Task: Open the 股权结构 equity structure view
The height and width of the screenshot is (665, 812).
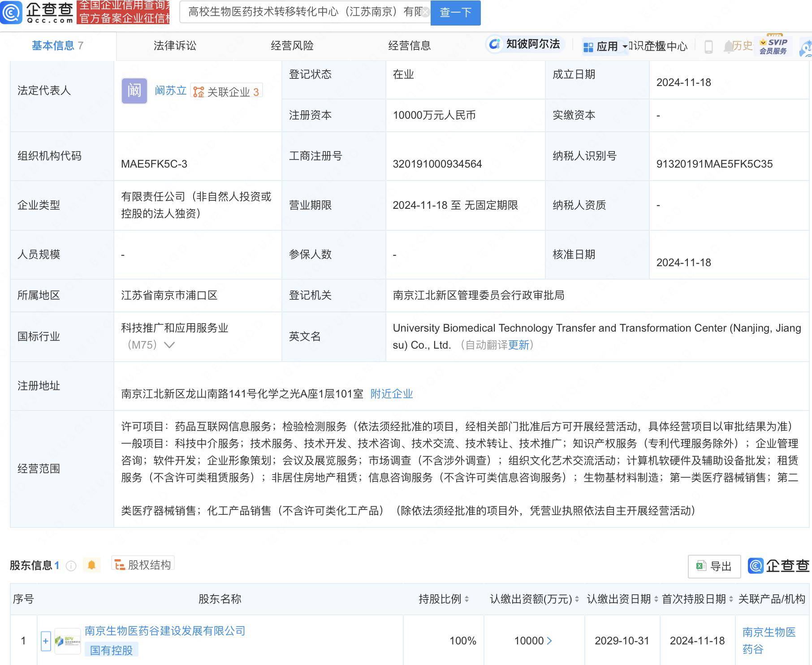Action: [143, 564]
